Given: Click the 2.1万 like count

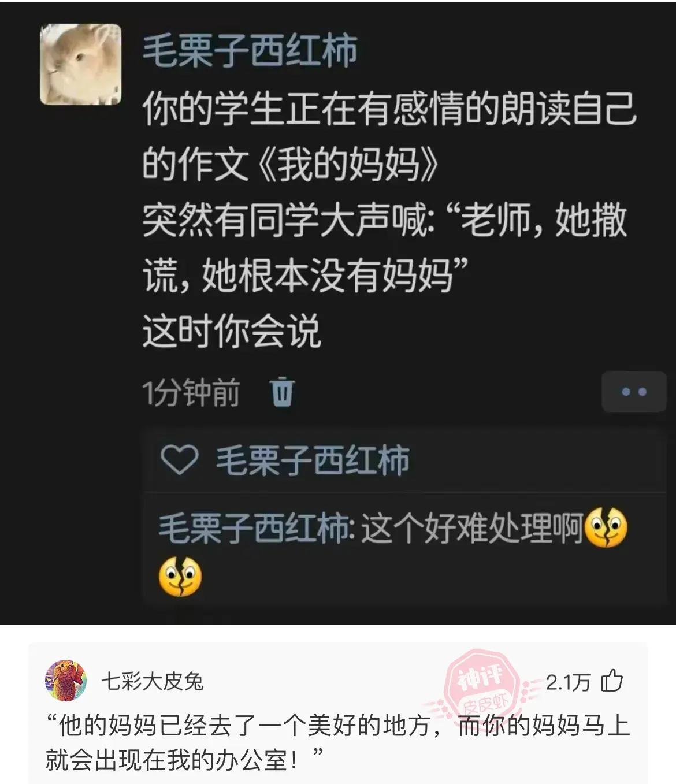Looking at the screenshot, I should 568,682.
